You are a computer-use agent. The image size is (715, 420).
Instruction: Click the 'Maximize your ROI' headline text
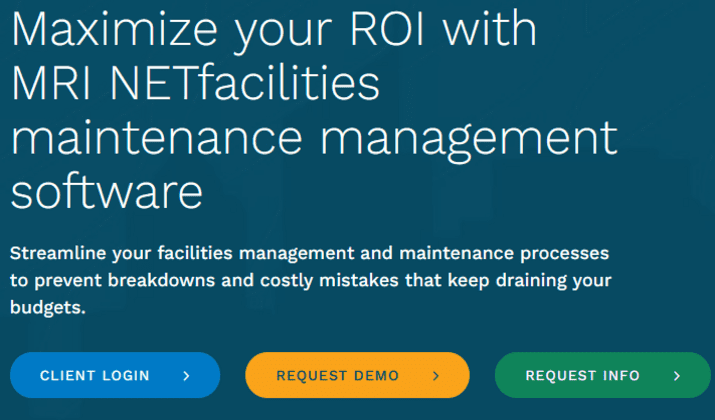point(314,111)
